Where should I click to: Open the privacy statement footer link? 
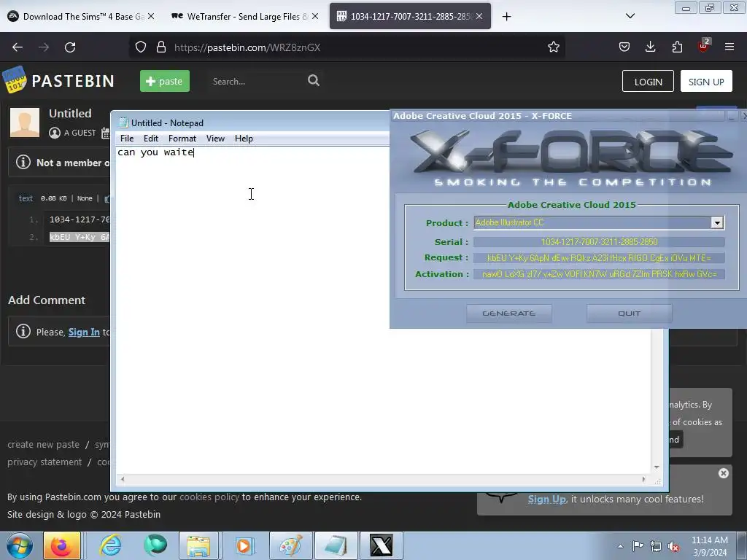44,462
